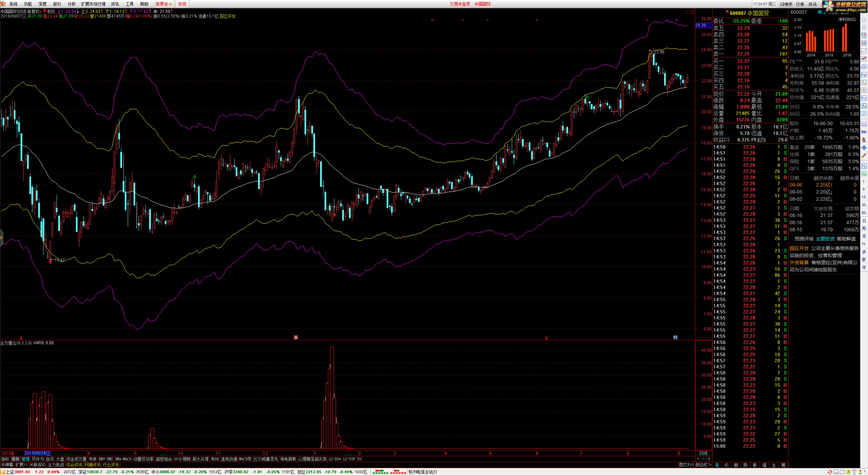Collapse the sidebar via 侧边栏> button
Viewport: 868px width, 475px height.
pyautogui.click(x=704, y=465)
